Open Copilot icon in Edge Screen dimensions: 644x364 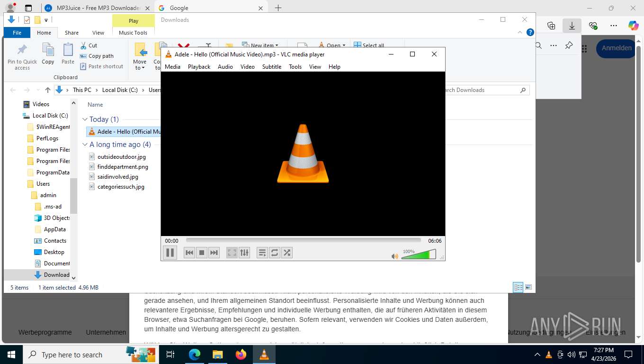tap(633, 26)
